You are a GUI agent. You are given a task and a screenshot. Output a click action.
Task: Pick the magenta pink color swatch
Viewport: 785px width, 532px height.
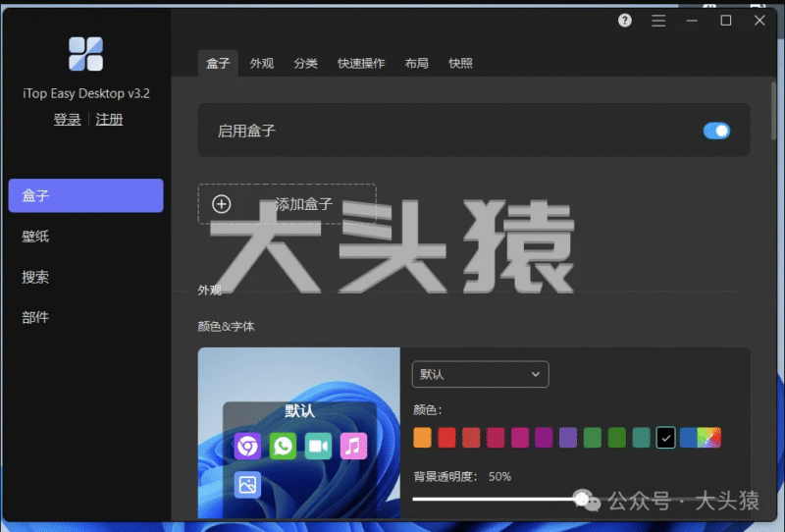point(520,438)
